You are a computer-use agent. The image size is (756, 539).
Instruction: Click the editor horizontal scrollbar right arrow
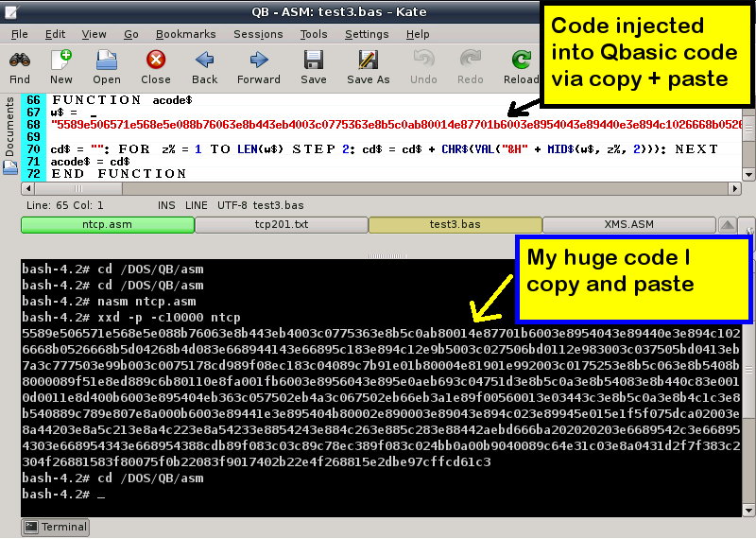[x=732, y=188]
